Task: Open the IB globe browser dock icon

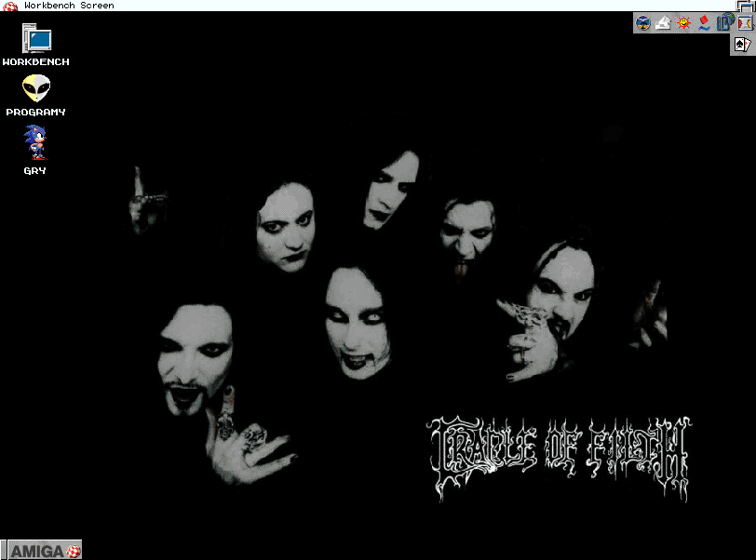Action: coord(724,22)
